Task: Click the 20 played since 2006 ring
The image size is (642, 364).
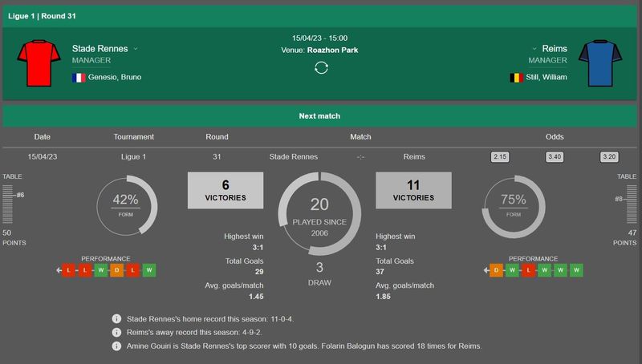Action: [x=319, y=213]
